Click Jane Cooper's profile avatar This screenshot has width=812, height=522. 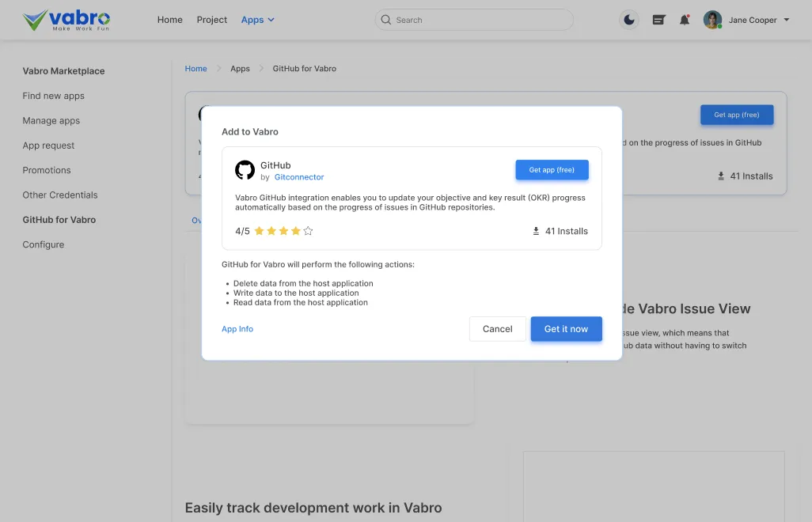click(712, 20)
